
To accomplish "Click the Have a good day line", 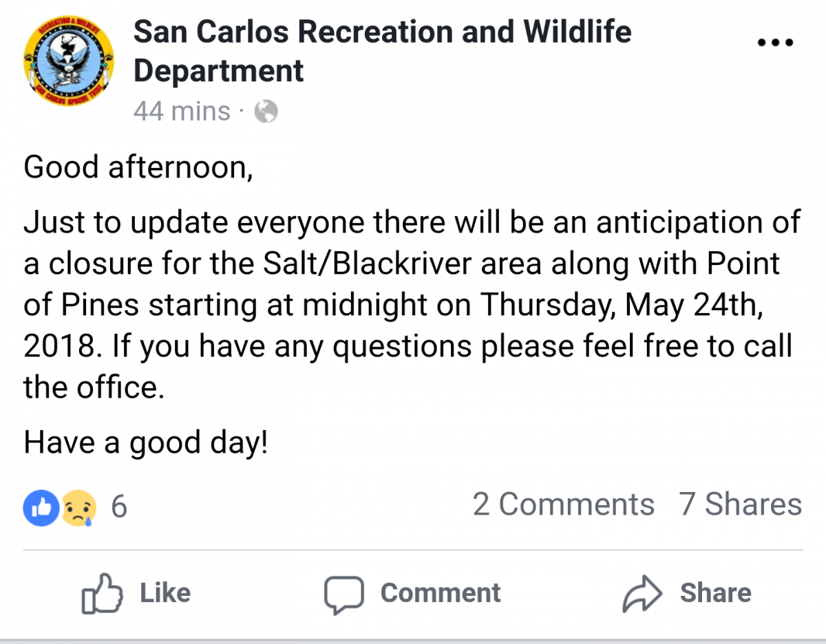I will [145, 443].
